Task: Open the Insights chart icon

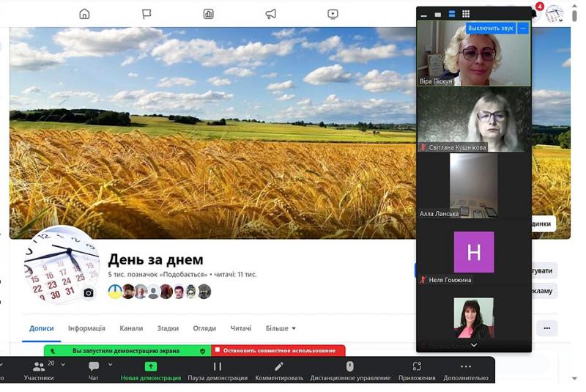Action: tap(209, 14)
